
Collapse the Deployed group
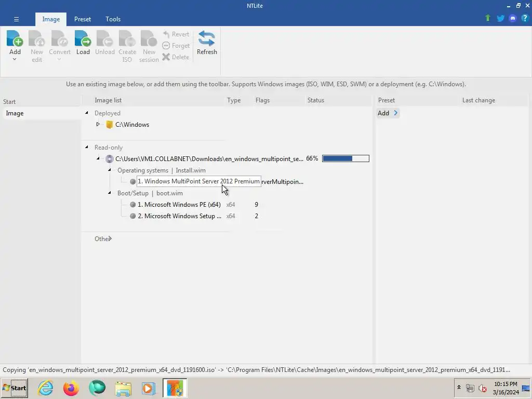pyautogui.click(x=87, y=113)
